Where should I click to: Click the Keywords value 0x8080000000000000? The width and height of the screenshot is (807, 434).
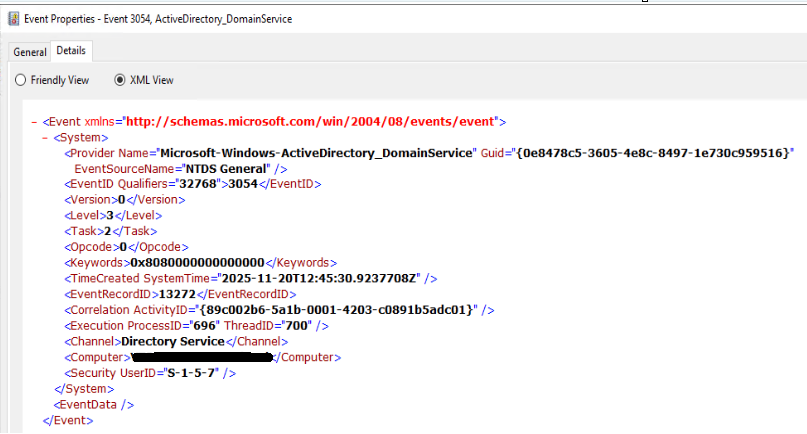tap(197, 263)
